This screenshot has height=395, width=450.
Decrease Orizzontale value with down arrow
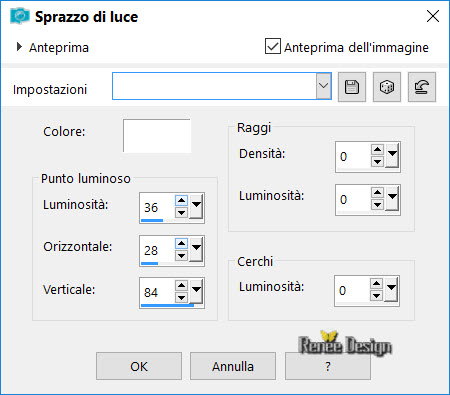coord(181,256)
